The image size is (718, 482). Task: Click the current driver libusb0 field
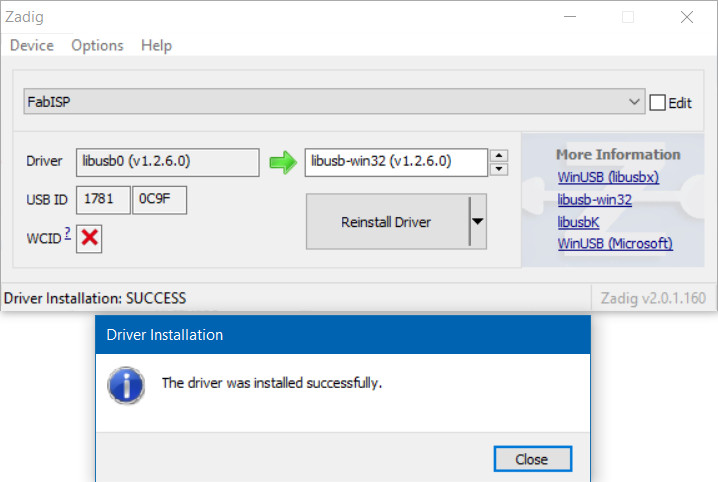point(168,162)
